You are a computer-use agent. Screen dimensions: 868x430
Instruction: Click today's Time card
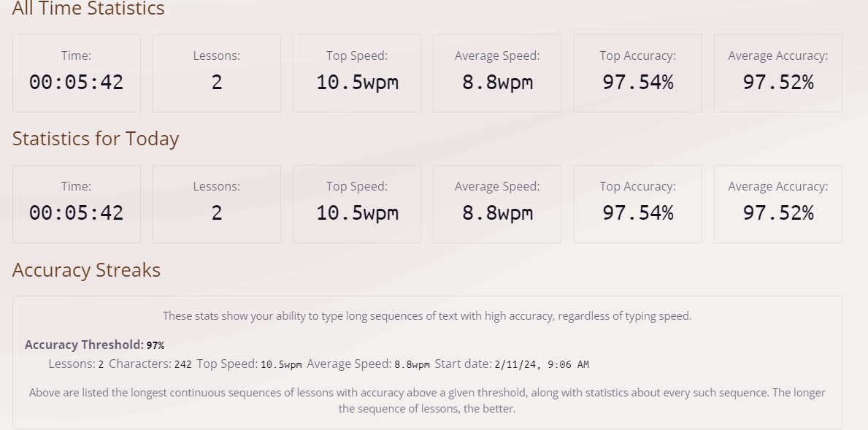pos(77,204)
